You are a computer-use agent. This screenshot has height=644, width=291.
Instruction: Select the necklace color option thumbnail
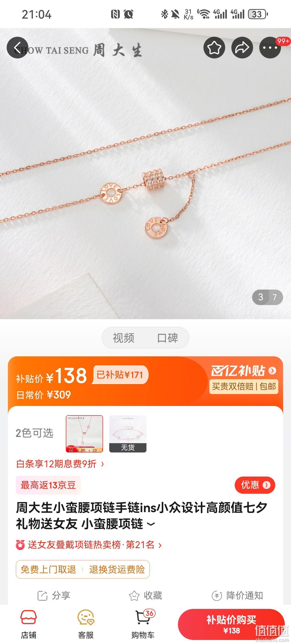[x=84, y=434]
